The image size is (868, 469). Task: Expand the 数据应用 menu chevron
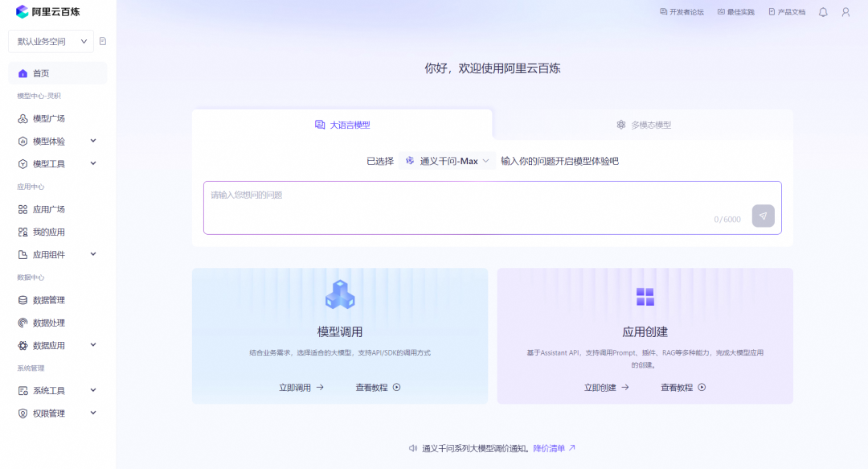point(93,345)
